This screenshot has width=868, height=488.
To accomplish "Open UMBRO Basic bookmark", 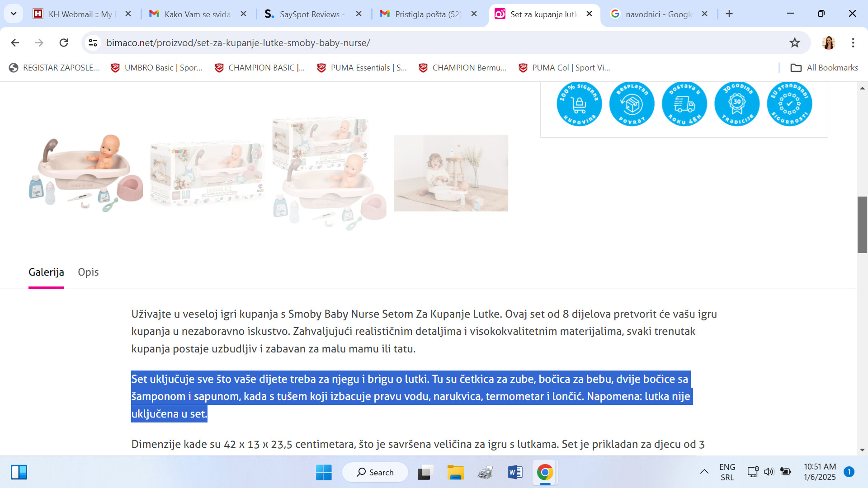I will 156,68.
